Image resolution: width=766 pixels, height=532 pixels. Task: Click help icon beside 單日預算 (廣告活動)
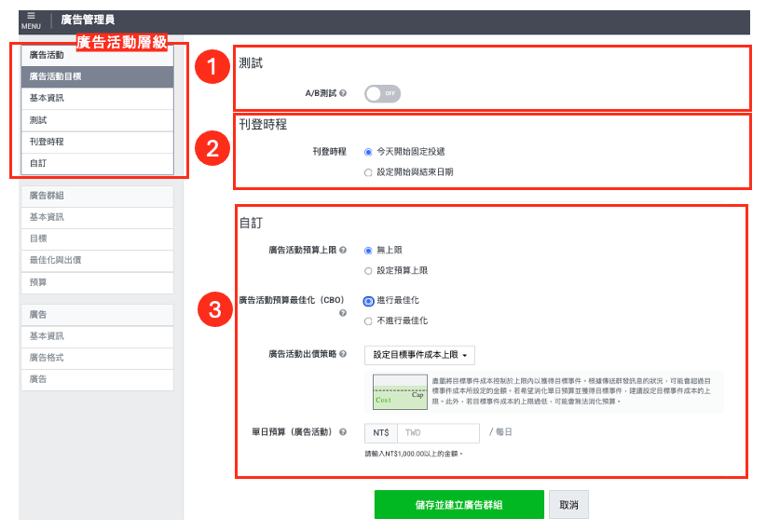[x=343, y=432]
